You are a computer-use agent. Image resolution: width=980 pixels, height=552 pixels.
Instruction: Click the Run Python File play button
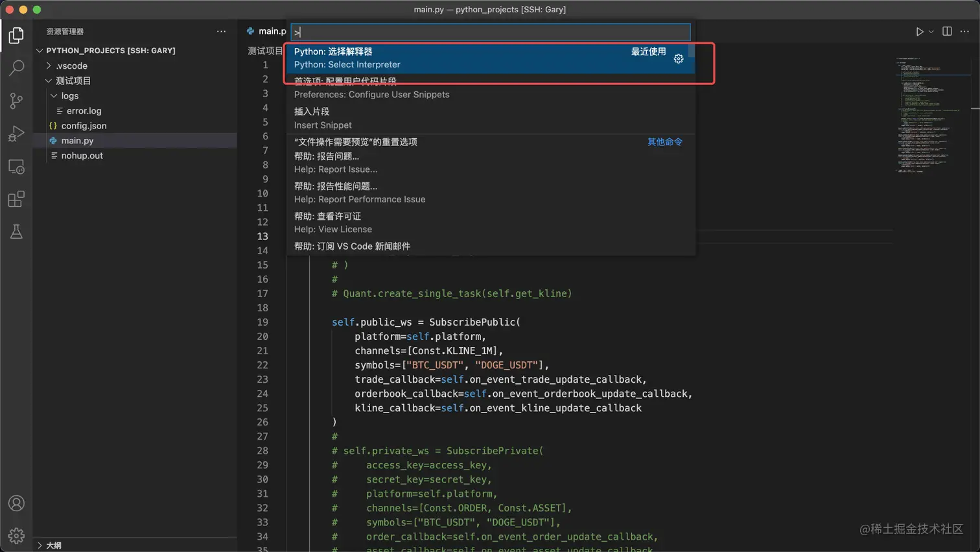[x=919, y=31]
